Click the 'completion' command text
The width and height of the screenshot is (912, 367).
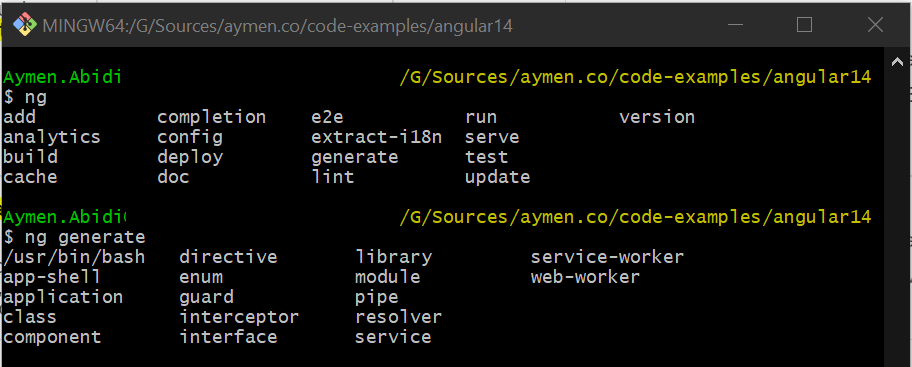pos(212,117)
